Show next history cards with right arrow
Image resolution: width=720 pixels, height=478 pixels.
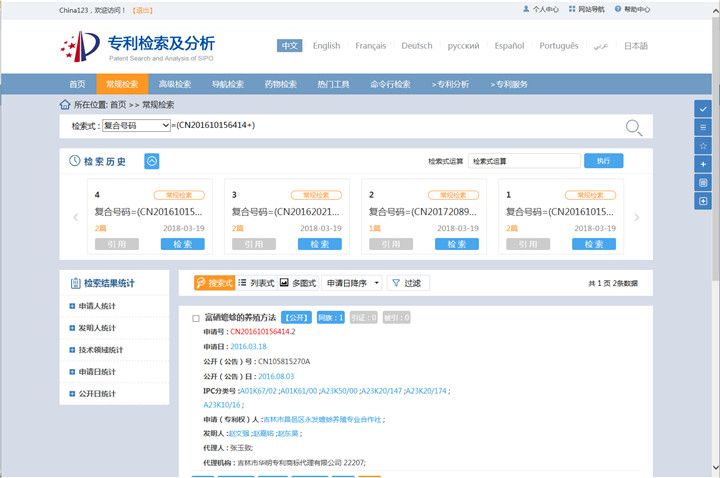[636, 217]
